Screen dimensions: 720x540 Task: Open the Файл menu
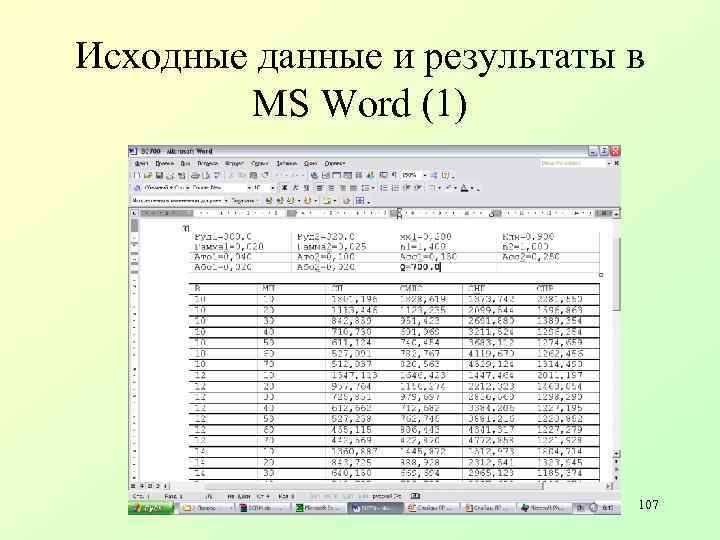pos(141,163)
